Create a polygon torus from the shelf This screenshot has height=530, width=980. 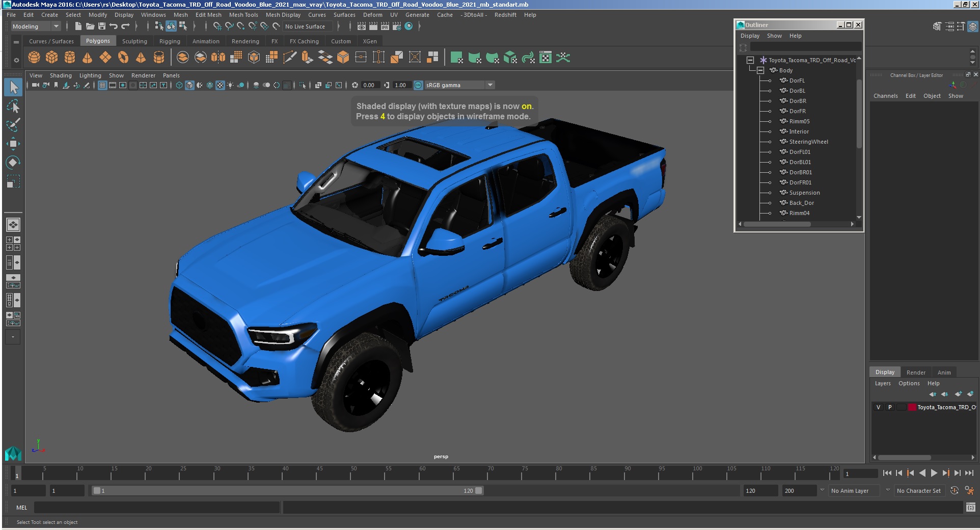coord(123,58)
